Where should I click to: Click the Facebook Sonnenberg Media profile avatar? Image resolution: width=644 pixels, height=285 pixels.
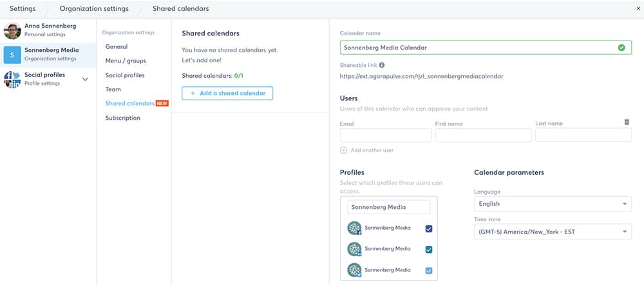[354, 228]
